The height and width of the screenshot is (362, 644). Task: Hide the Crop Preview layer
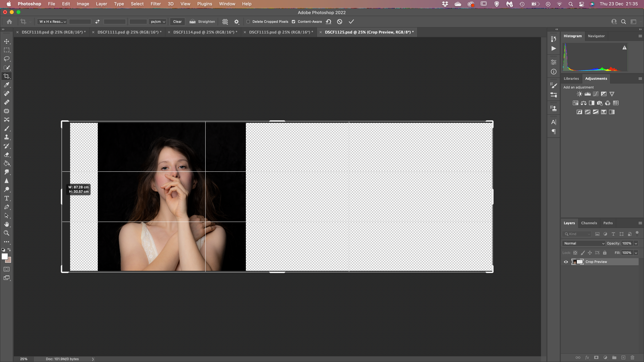point(566,262)
